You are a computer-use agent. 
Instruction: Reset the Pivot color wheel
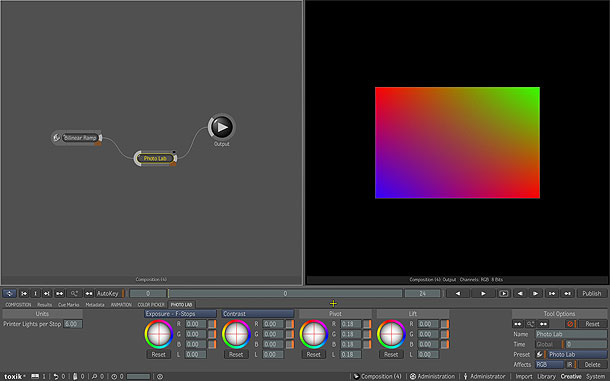[x=313, y=355]
